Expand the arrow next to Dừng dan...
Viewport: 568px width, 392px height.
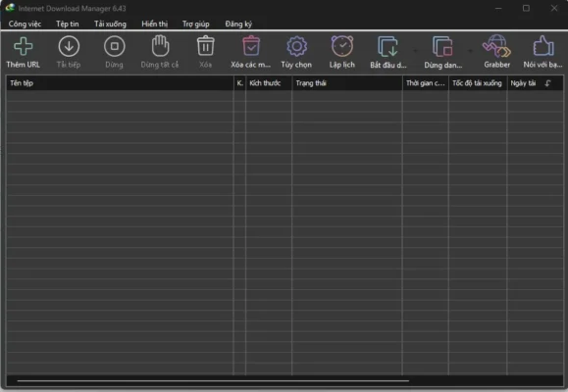pos(470,51)
